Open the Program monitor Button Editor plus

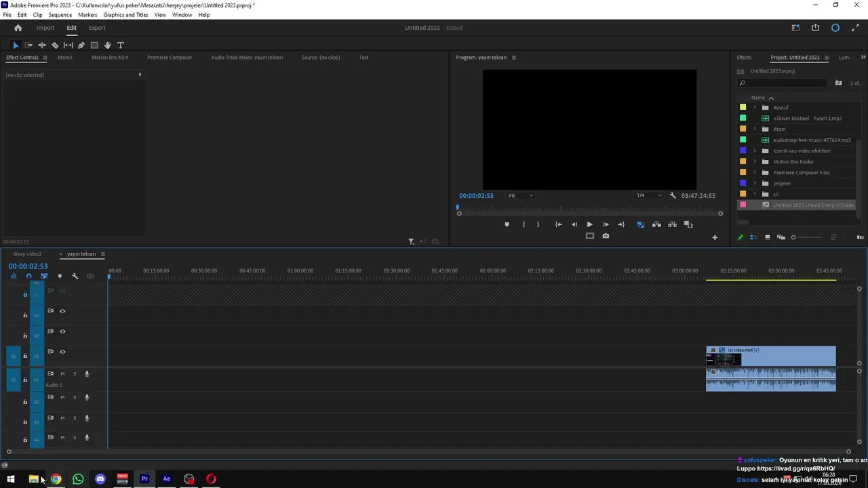714,237
